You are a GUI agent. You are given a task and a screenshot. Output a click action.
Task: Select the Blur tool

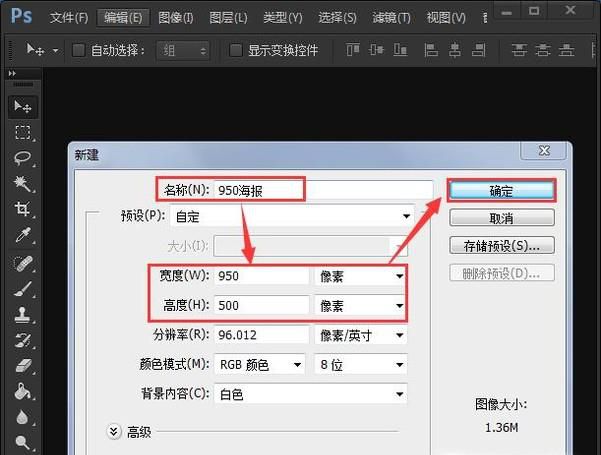tap(23, 417)
